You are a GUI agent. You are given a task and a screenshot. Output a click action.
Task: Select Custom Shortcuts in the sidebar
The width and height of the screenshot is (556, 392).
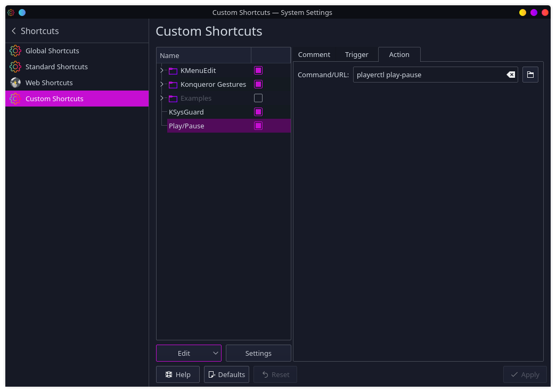click(x=77, y=99)
